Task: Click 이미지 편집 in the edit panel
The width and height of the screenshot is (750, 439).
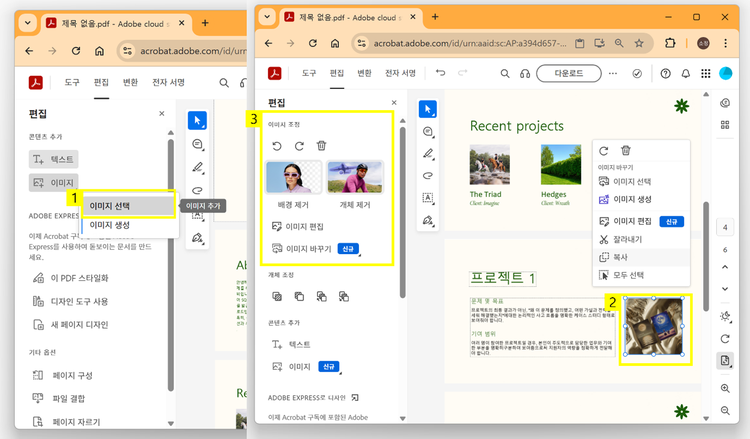Action: point(298,226)
